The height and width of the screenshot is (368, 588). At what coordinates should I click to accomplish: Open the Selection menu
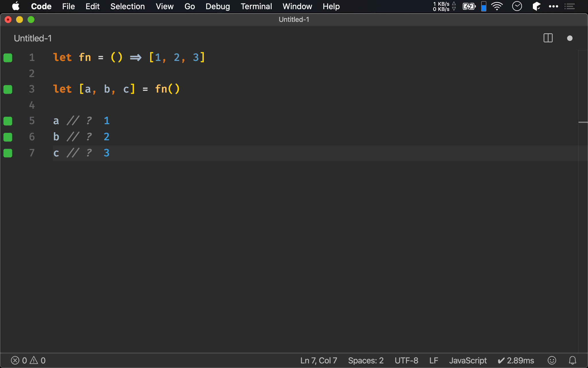pos(127,6)
